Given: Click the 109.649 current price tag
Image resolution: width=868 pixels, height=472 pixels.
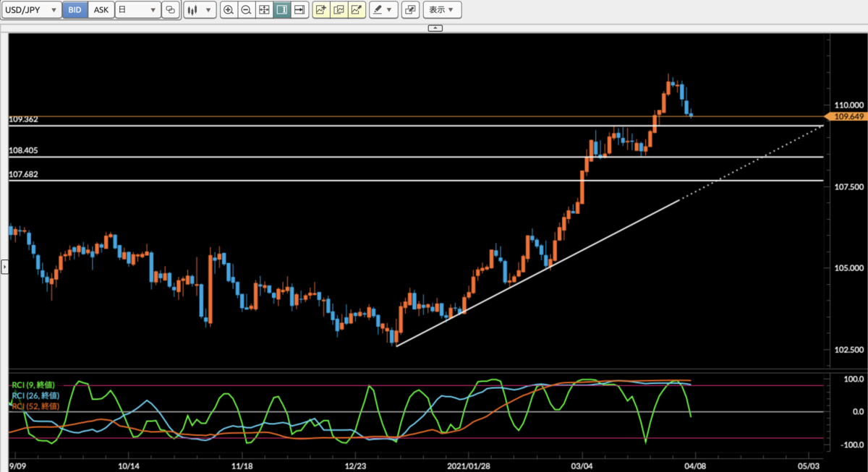Looking at the screenshot, I should click(846, 116).
